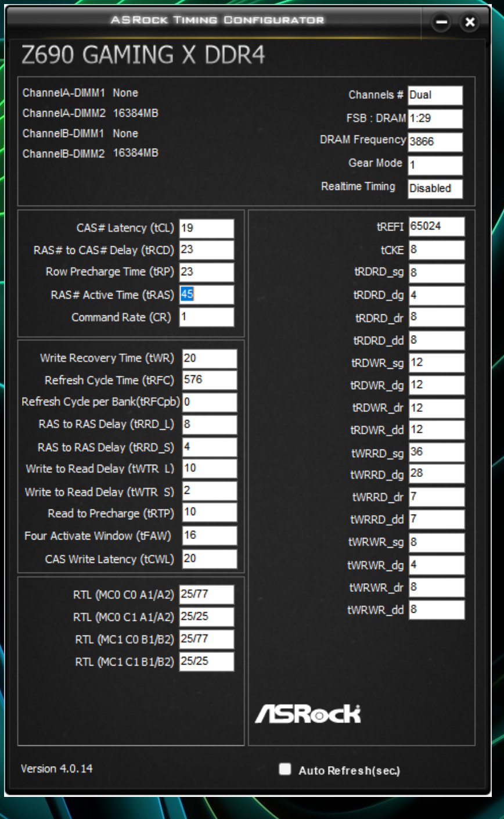Select the tRDWR_sg field
The image size is (504, 819).
437,363
